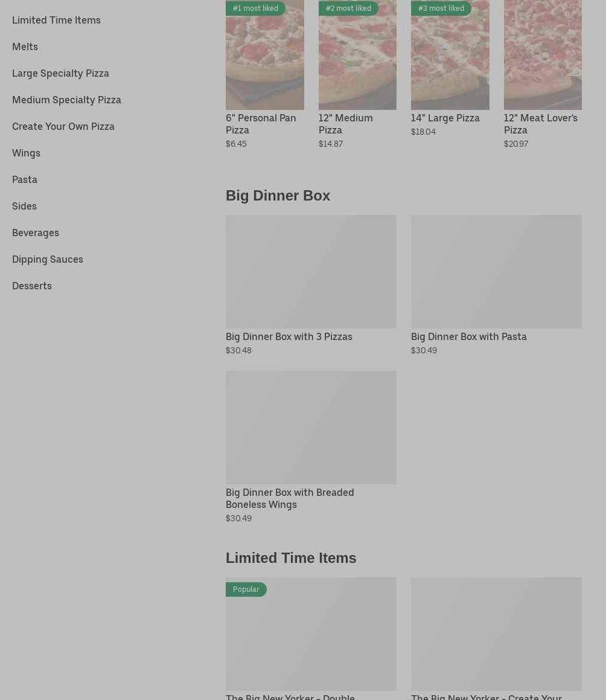Viewport: 606px width, 700px height.
Task: Click Big Dinner Box with Pasta title
Action: 468,336
